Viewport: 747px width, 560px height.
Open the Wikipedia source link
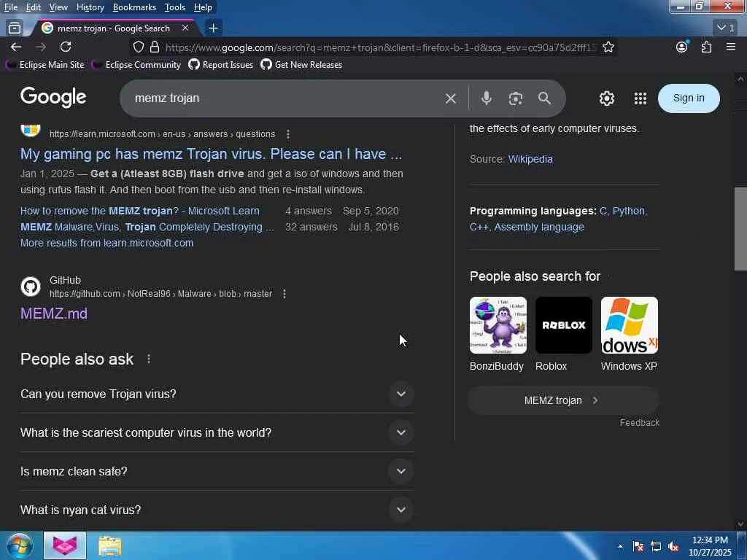[x=530, y=159]
